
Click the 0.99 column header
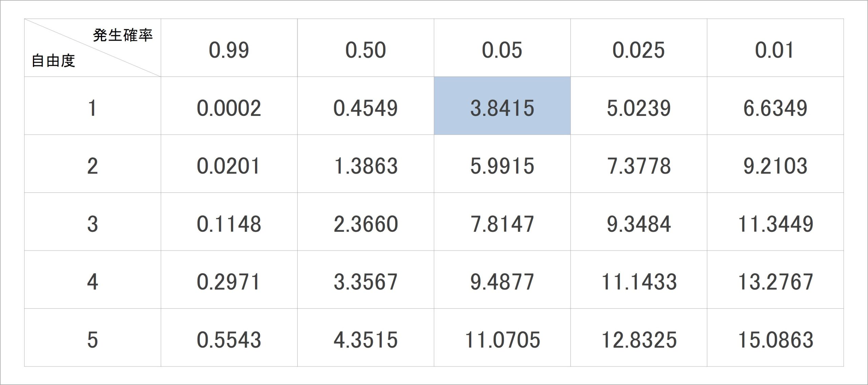229,48
